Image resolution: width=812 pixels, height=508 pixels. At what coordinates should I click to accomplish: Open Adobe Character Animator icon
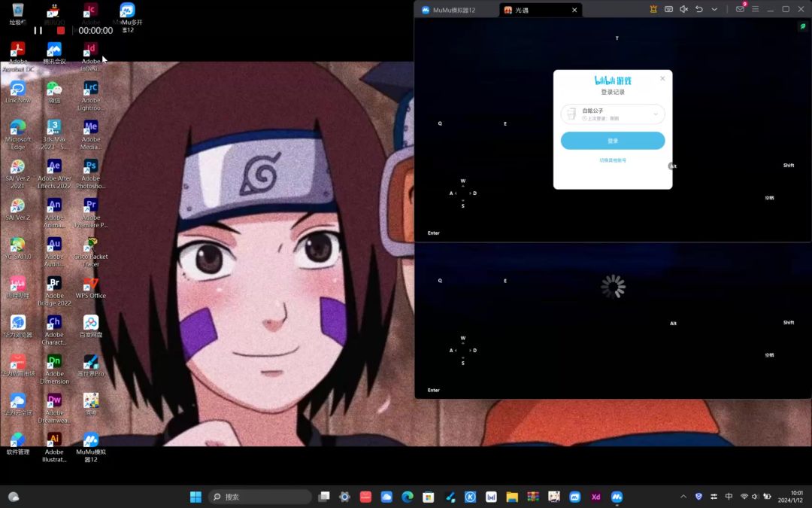click(54, 330)
